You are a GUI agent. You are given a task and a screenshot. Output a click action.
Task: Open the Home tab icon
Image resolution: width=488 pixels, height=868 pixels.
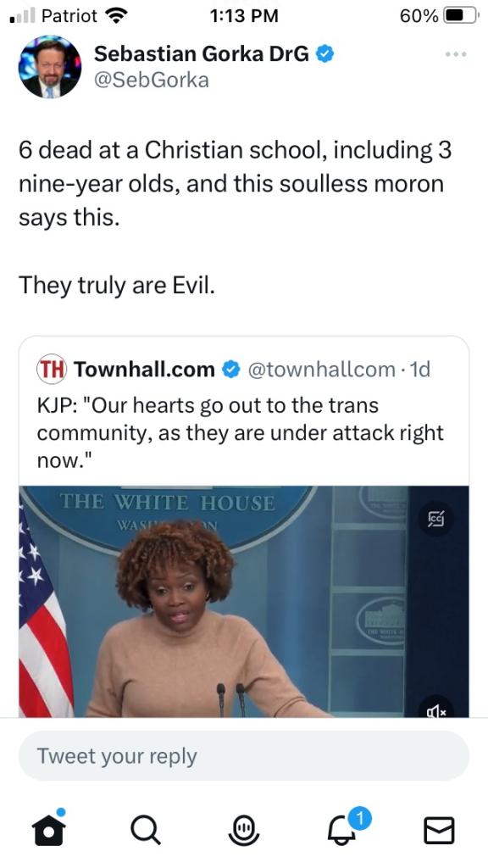coord(48,828)
